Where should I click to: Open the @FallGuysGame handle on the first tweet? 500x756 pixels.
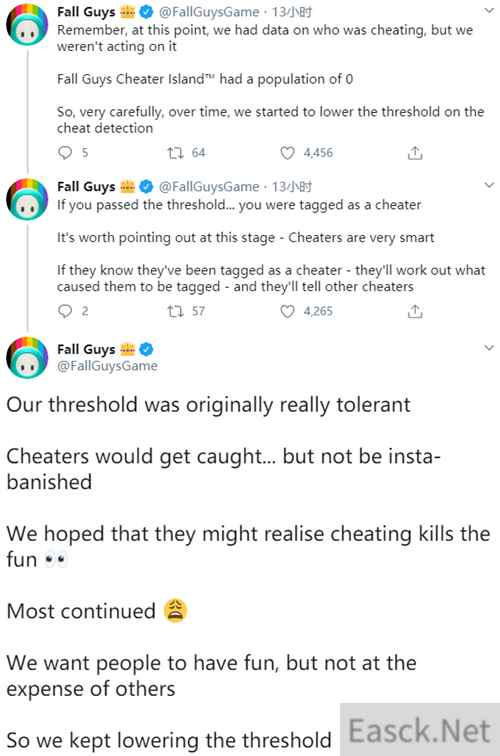point(209,12)
